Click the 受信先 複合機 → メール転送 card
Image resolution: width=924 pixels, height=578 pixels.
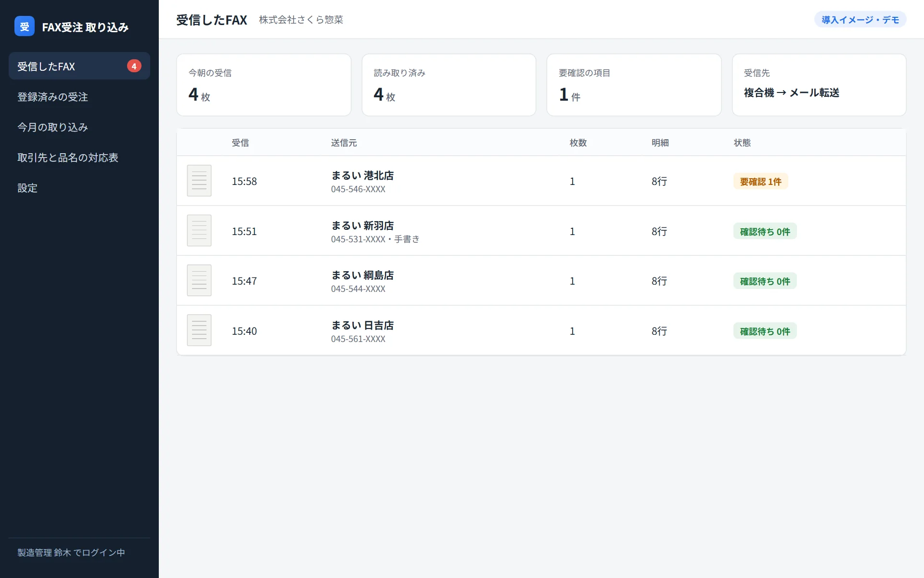(x=819, y=85)
